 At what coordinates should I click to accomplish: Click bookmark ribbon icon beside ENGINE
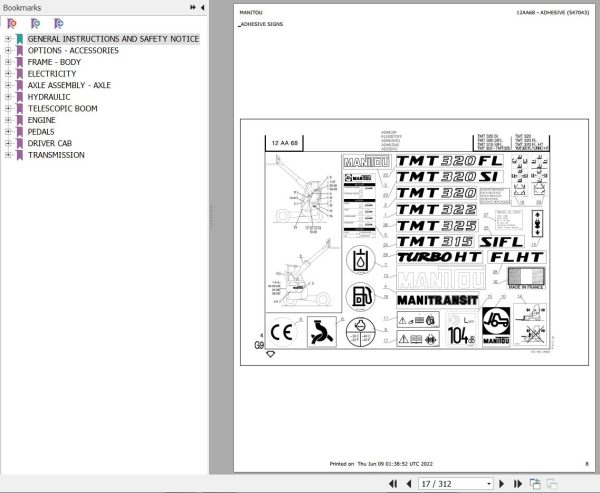tap(20, 120)
